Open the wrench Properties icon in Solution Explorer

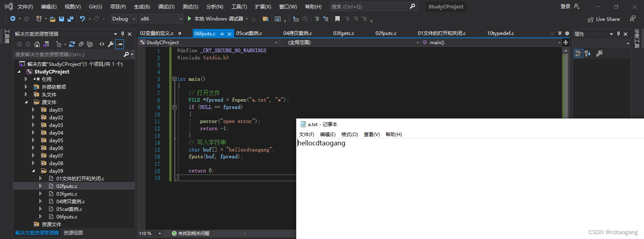[x=111, y=44]
